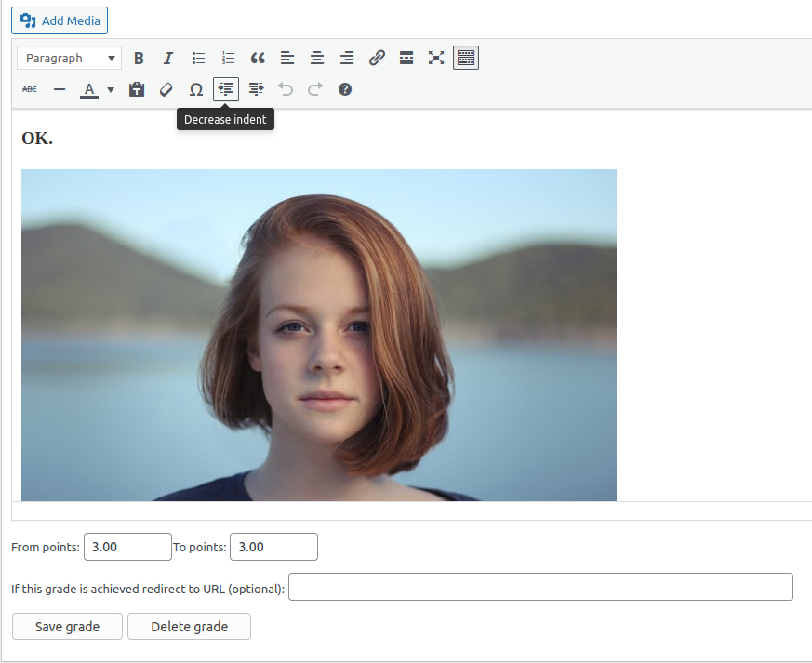Viewport: 812px width, 663px height.
Task: Apply italic formatting
Action: point(168,59)
